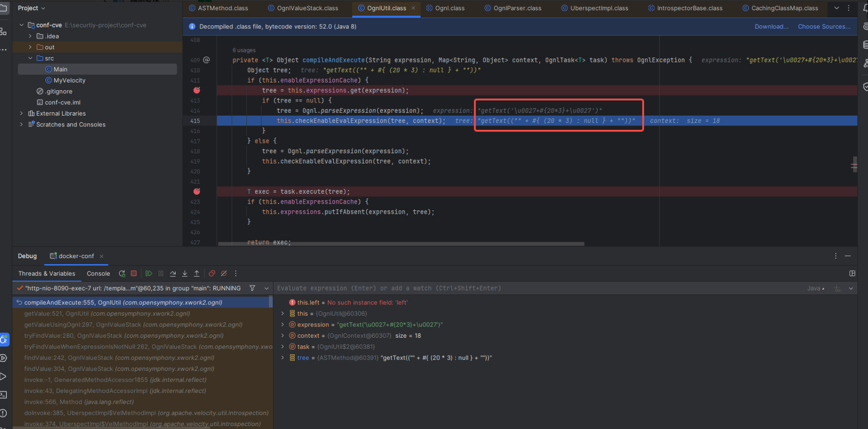Screen dimensions: 868x429
Task: Click the thread filter funnel icon
Action: point(252,288)
